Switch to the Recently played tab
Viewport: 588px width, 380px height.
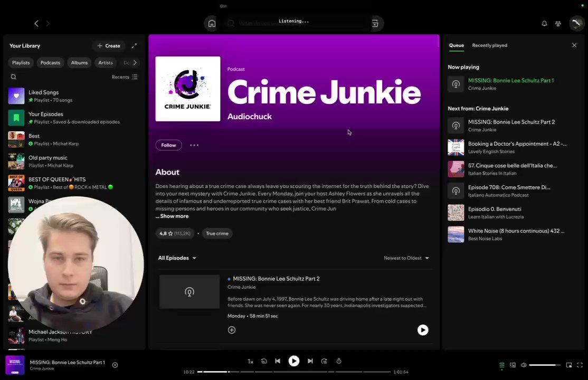click(x=489, y=45)
